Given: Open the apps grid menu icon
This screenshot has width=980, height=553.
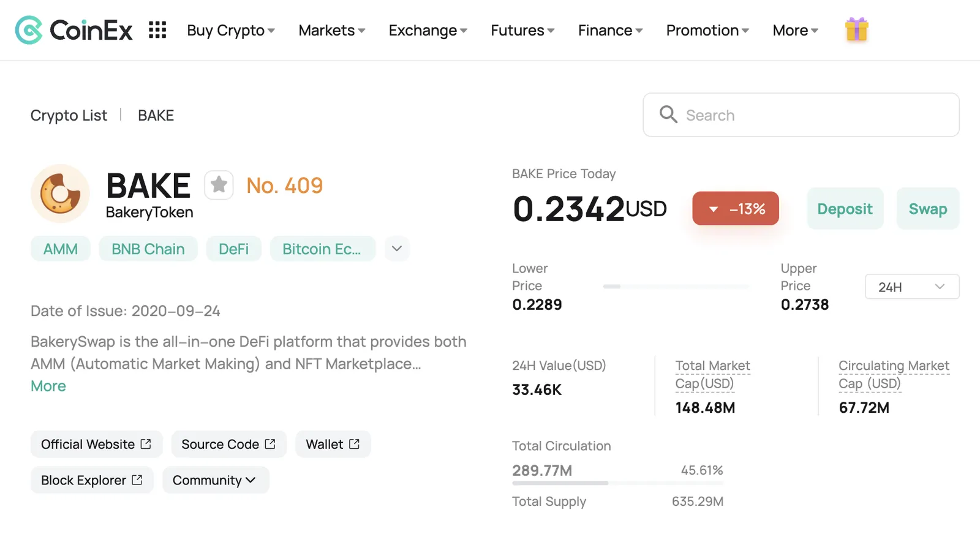Looking at the screenshot, I should point(157,30).
